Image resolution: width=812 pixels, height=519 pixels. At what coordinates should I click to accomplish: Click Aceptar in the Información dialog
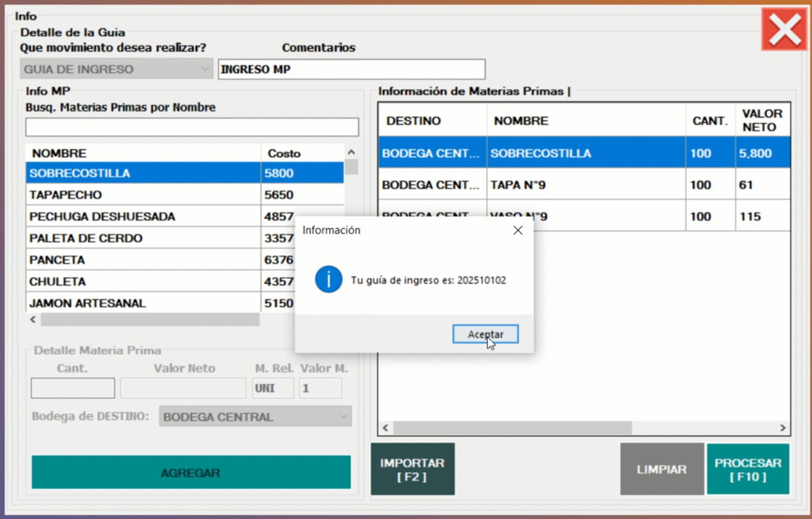point(485,334)
